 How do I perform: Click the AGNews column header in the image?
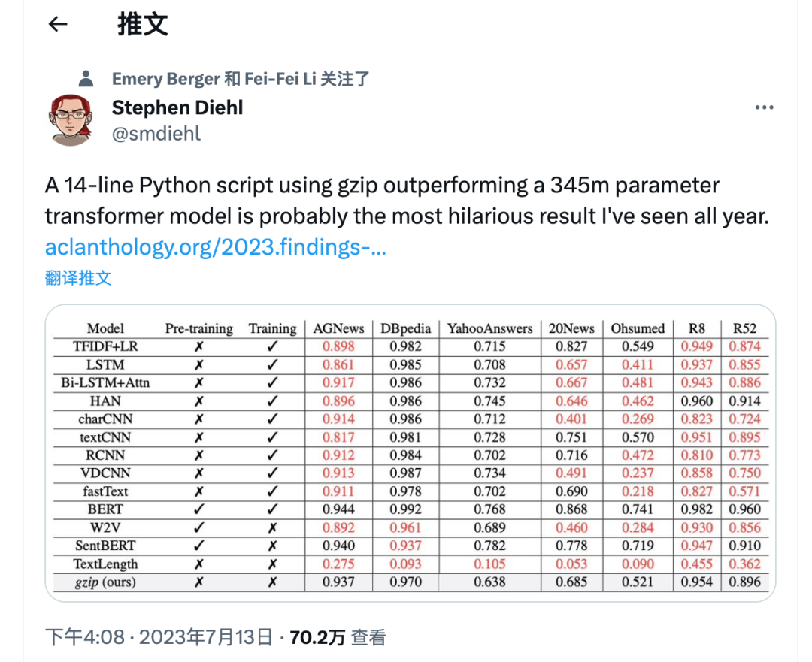coord(338,328)
